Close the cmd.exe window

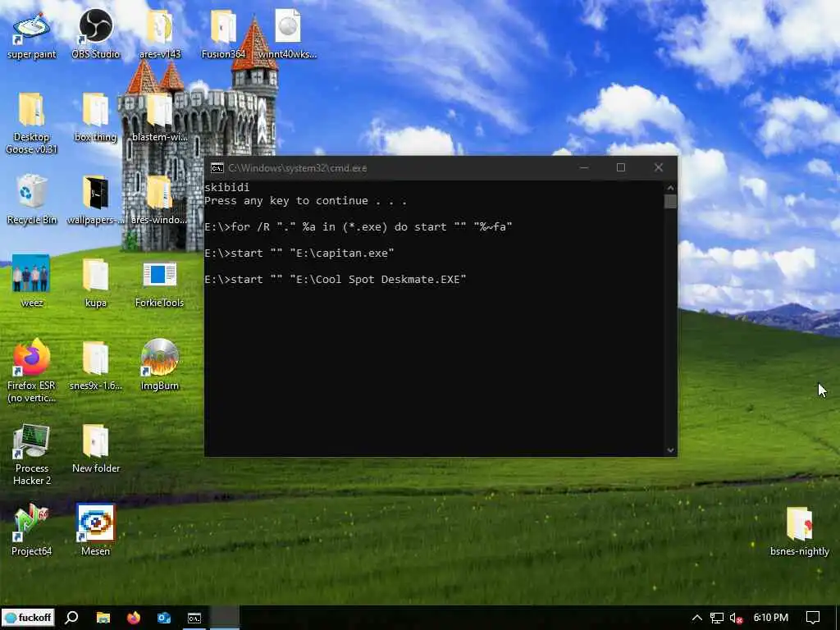tap(659, 167)
